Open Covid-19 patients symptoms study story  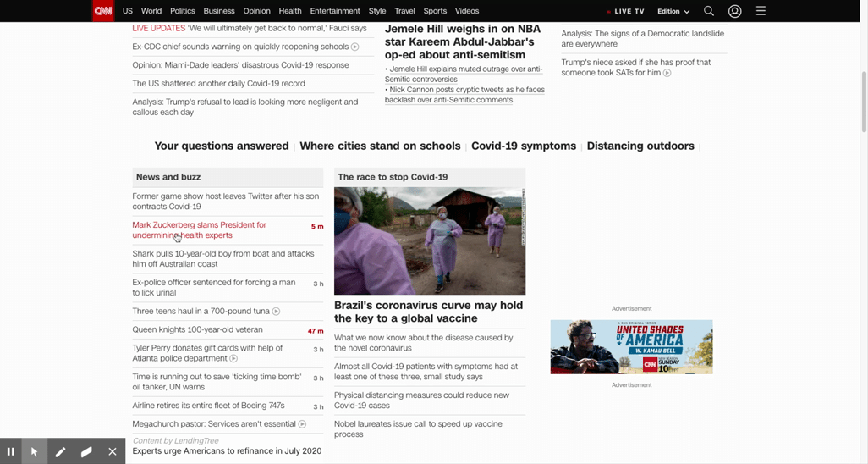coord(426,372)
